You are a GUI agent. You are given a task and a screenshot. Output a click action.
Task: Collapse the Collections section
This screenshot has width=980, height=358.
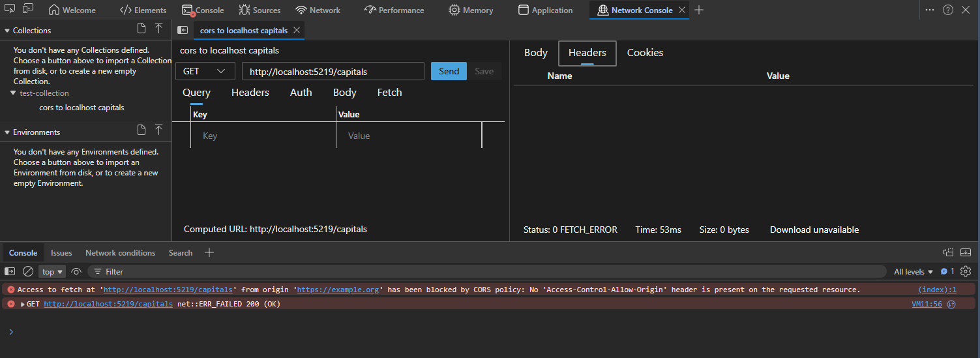tap(7, 30)
